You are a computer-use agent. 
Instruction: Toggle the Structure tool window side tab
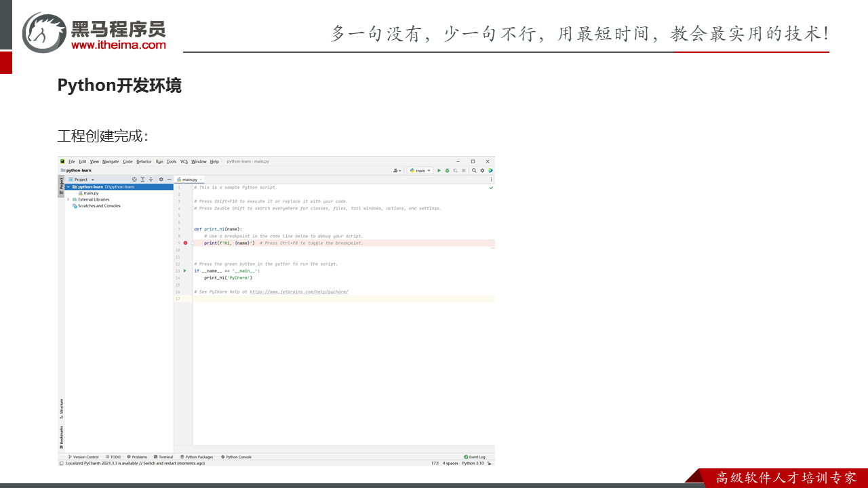[61, 407]
